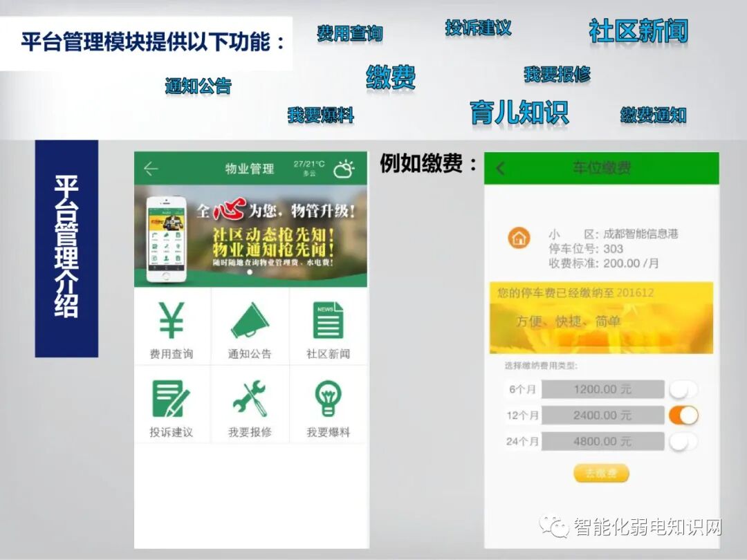
Task: Click the 育儿知识 heading text
Action: [x=519, y=113]
